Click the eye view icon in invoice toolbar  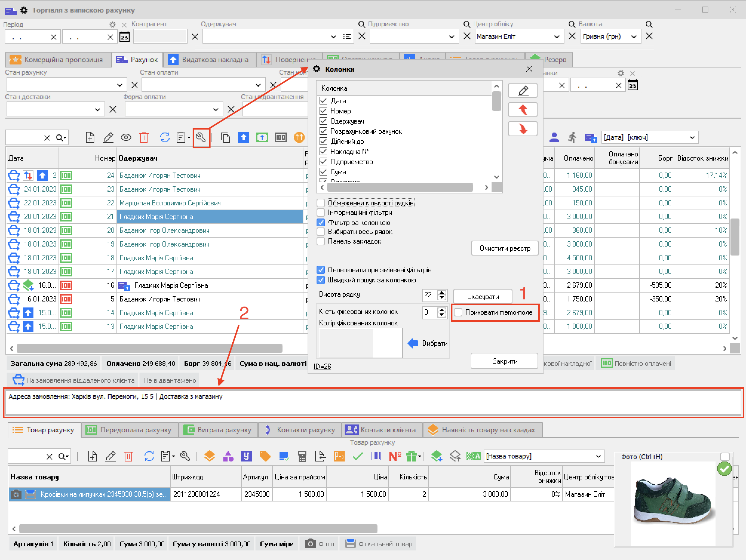(126, 138)
